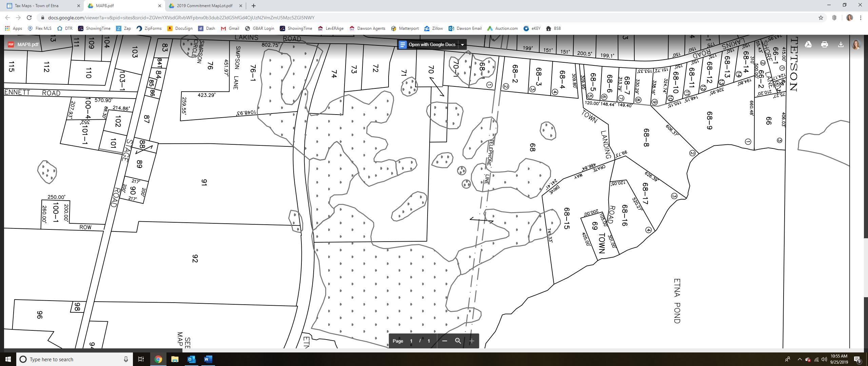Open the Auction.com bookmark
The height and width of the screenshot is (366, 868).
click(502, 28)
